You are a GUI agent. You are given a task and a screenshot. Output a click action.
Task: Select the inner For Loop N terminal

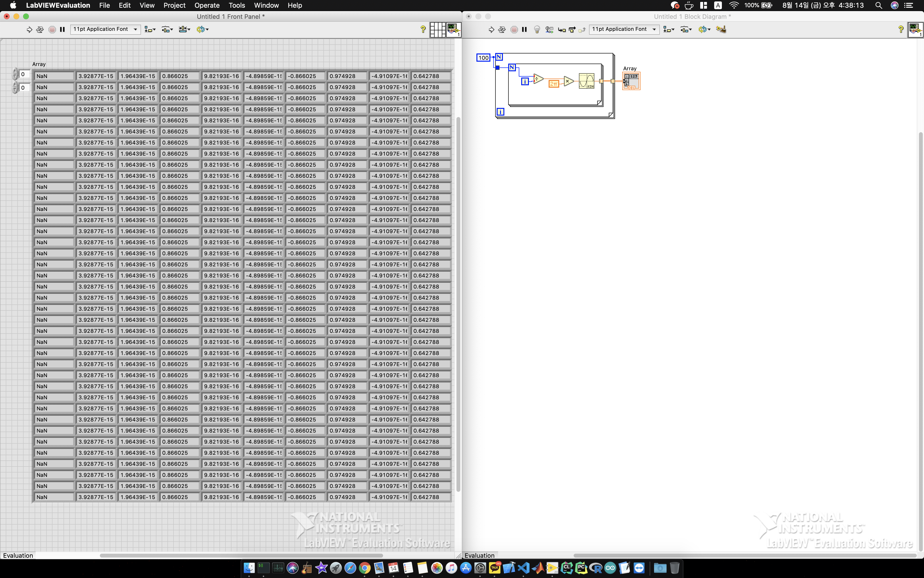point(512,68)
